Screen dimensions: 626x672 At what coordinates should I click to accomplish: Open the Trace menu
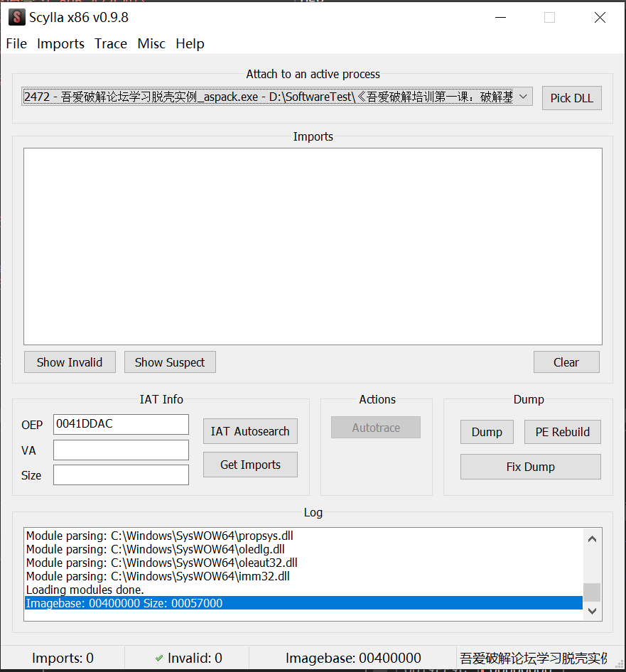tap(111, 44)
